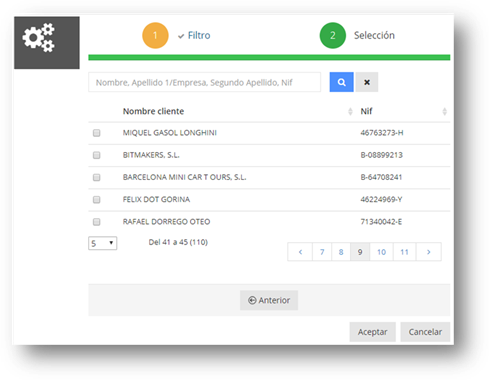Click the Cancelar button
489x380 pixels.
425,332
